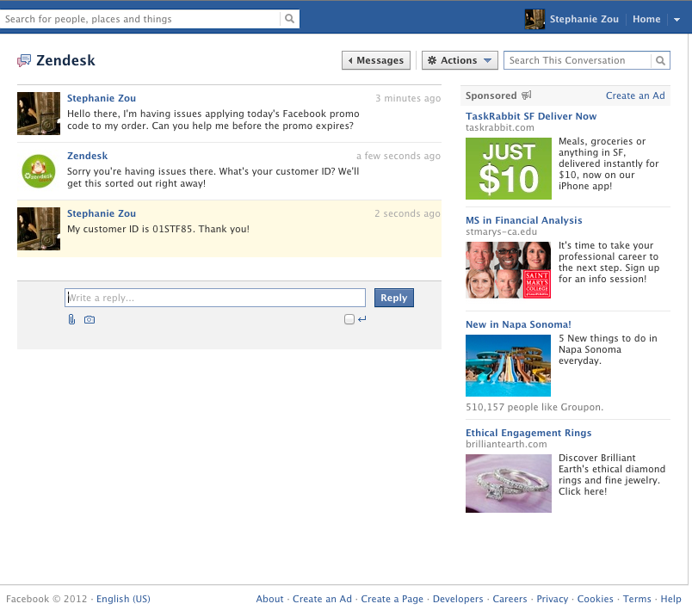This screenshot has height=616, width=692.
Task: Click the Reply button
Action: (394, 298)
